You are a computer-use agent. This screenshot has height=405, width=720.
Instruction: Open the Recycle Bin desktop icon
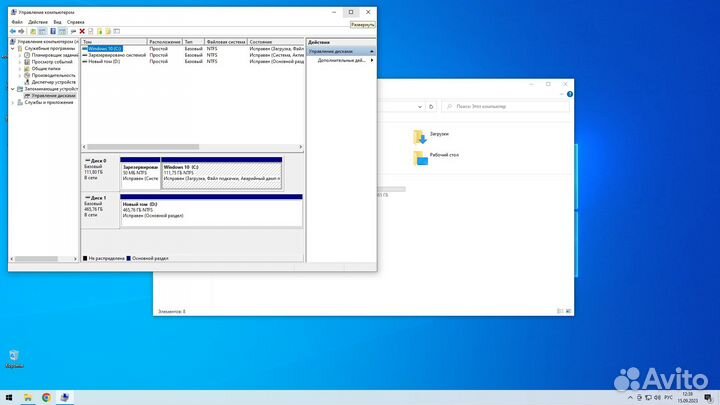[14, 359]
